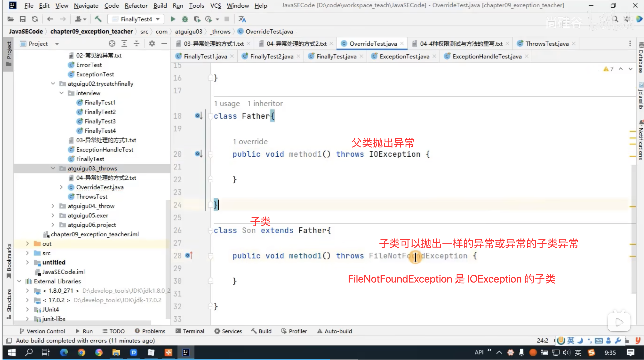Toggle the Bookmarks side panel
The image size is (644, 360).
(9, 260)
